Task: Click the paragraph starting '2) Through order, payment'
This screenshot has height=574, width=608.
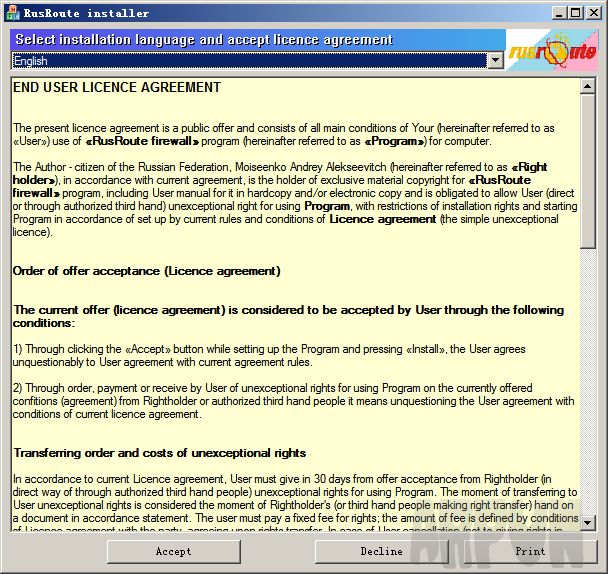Action: (x=293, y=401)
